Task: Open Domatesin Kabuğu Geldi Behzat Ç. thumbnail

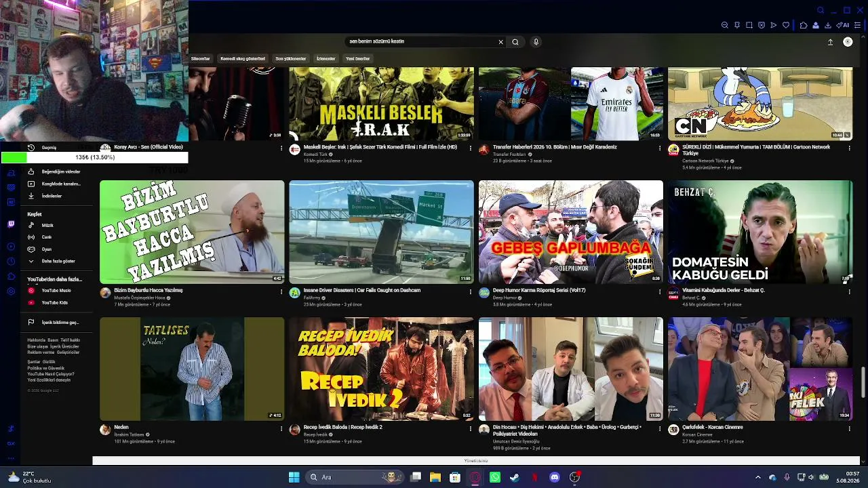Action: [x=760, y=232]
